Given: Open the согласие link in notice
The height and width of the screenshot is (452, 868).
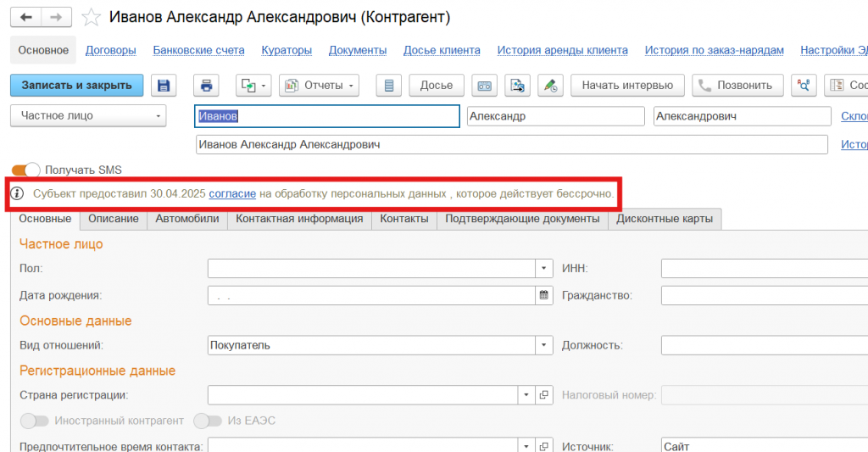Looking at the screenshot, I should point(232,194).
